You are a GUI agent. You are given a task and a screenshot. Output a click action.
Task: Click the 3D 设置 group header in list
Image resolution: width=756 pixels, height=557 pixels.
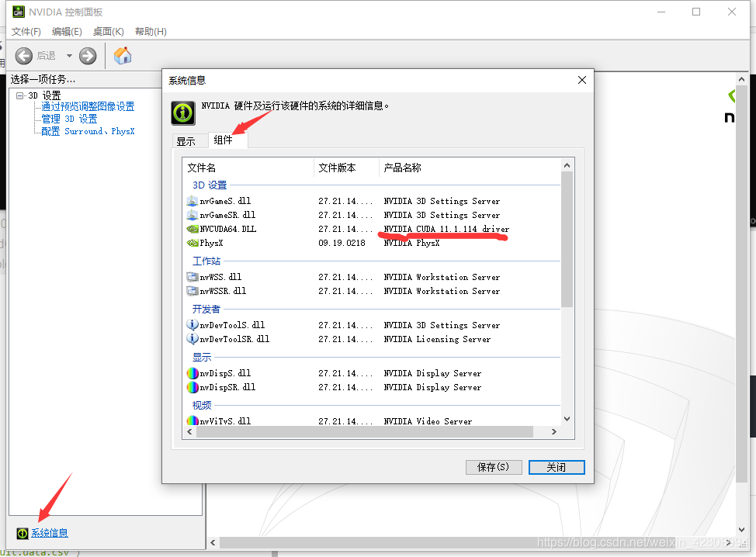[210, 185]
